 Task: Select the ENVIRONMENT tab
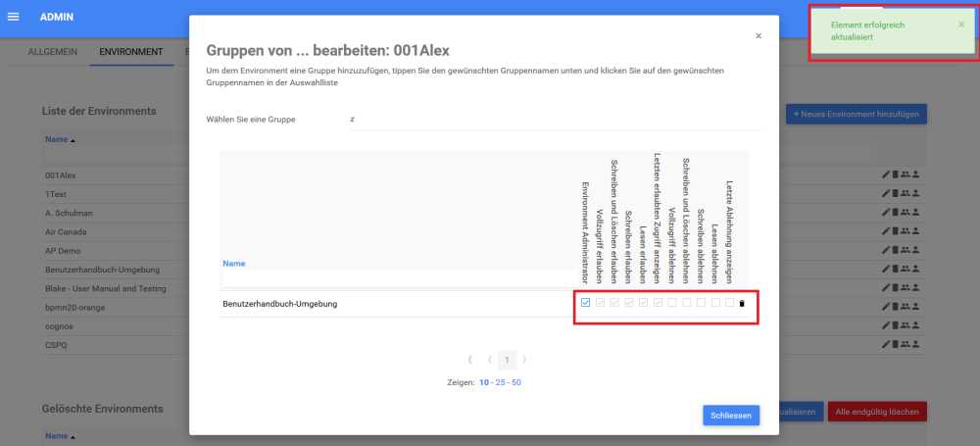tap(130, 51)
